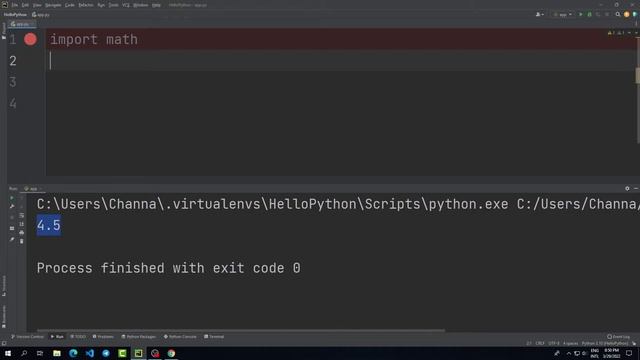This screenshot has width=640, height=360.
Task: Open File Explorer from taskbar
Action: coord(57,353)
